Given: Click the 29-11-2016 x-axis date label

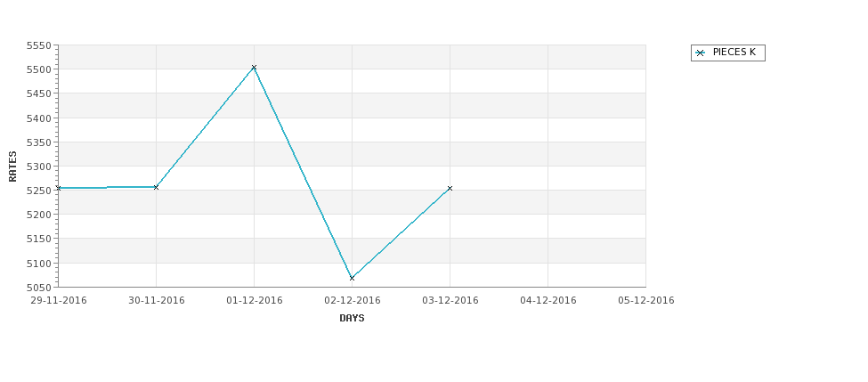Looking at the screenshot, I should [x=59, y=301].
